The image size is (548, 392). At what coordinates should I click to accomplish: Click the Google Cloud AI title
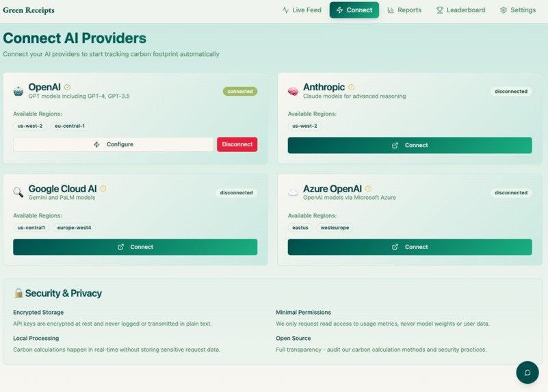[x=62, y=189]
